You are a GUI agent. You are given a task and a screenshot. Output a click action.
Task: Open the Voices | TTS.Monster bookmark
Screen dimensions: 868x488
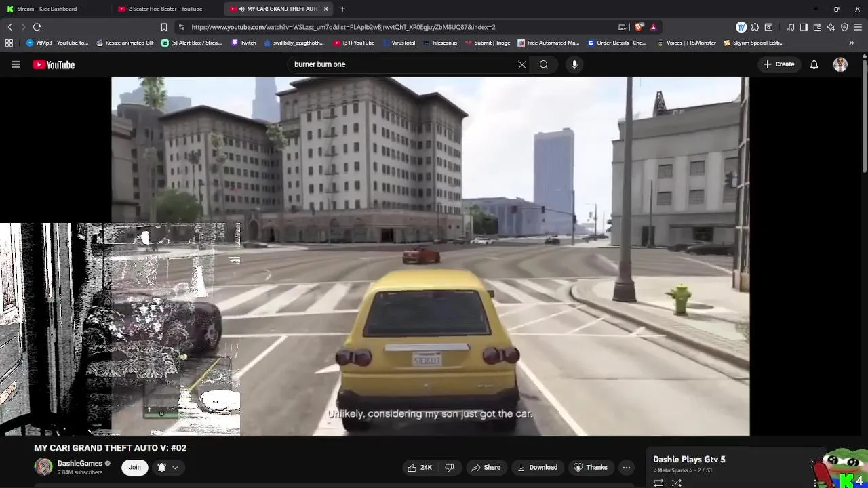[686, 43]
